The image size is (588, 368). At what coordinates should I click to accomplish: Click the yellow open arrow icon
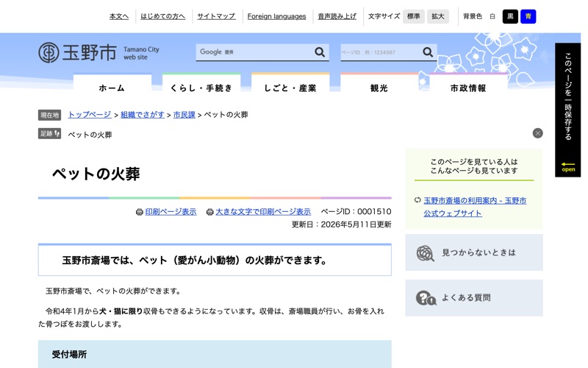(x=568, y=167)
